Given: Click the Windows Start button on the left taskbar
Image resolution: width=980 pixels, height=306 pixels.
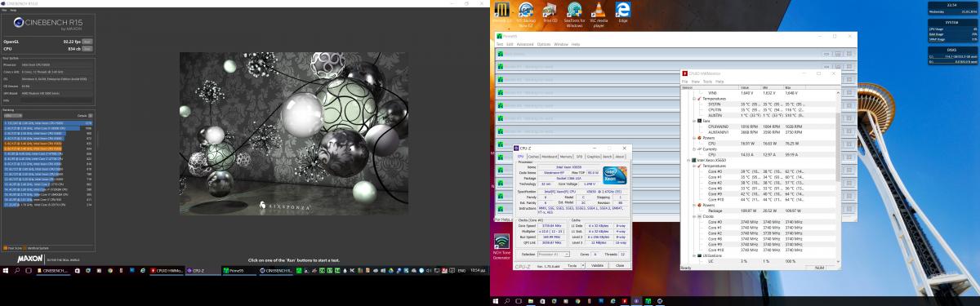Looking at the screenshot, I should (5, 269).
